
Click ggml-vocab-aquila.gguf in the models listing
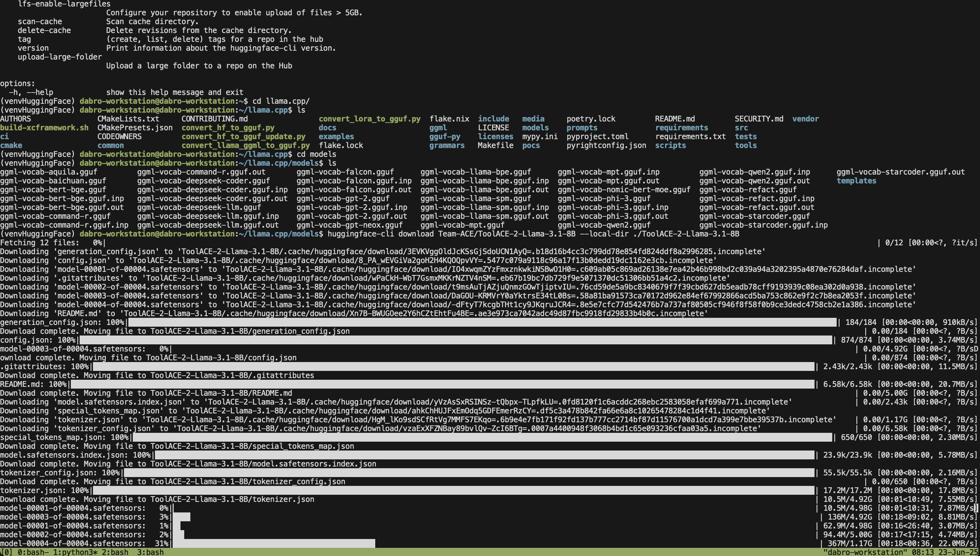pos(48,172)
